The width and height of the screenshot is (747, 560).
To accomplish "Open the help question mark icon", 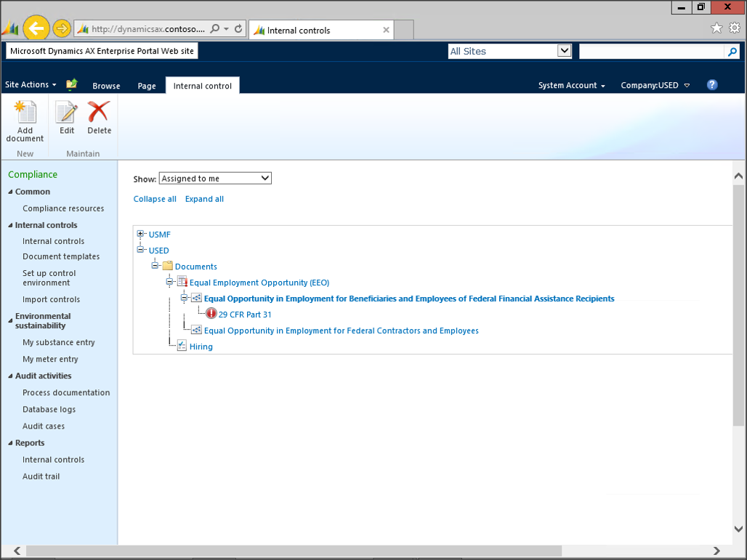I will click(712, 85).
